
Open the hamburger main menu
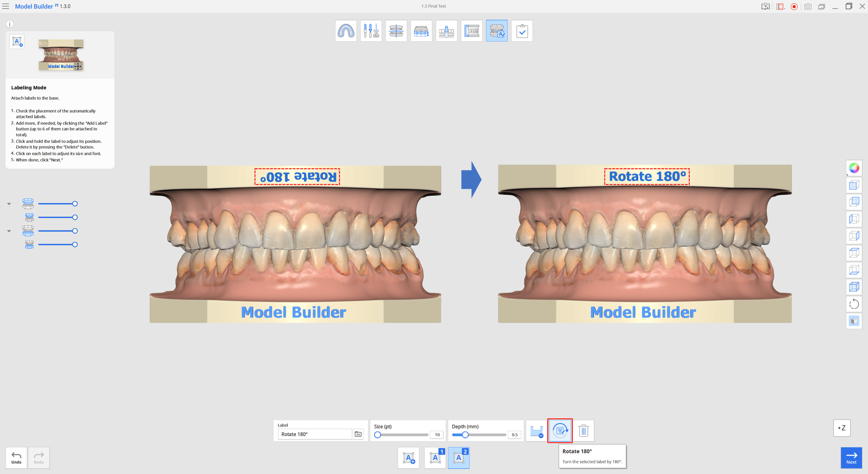click(x=6, y=6)
